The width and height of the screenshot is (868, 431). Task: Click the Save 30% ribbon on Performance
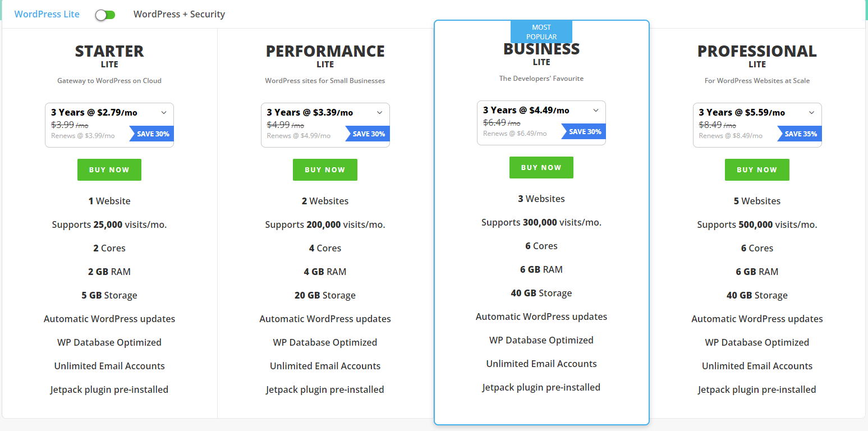[x=368, y=134]
